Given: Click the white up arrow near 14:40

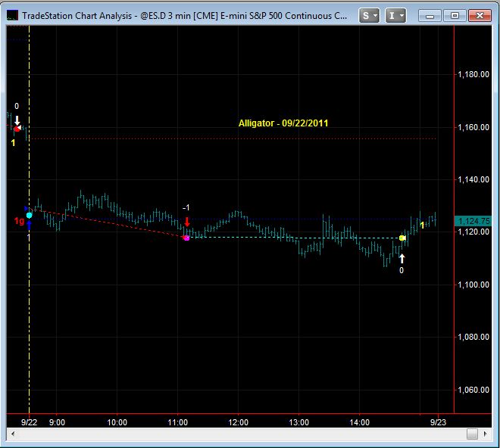Looking at the screenshot, I should point(402,258).
